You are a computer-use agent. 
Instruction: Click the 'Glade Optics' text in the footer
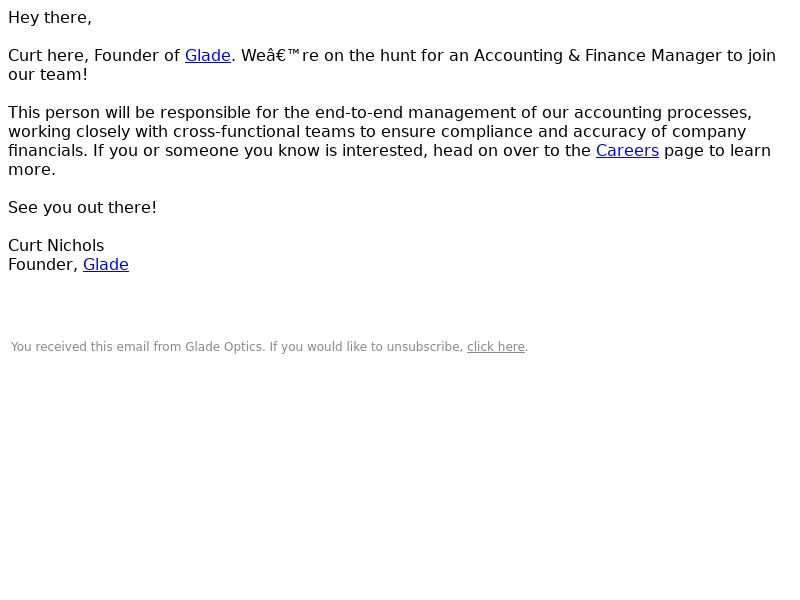tap(224, 347)
